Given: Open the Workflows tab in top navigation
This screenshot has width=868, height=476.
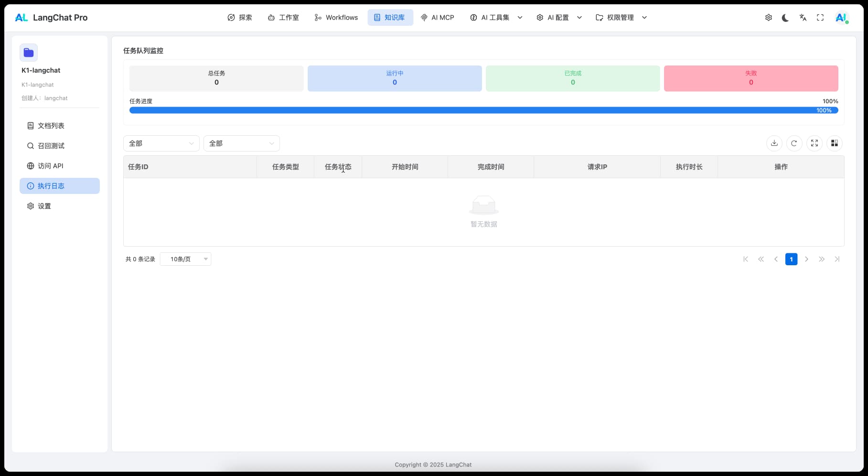Looking at the screenshot, I should tap(336, 18).
